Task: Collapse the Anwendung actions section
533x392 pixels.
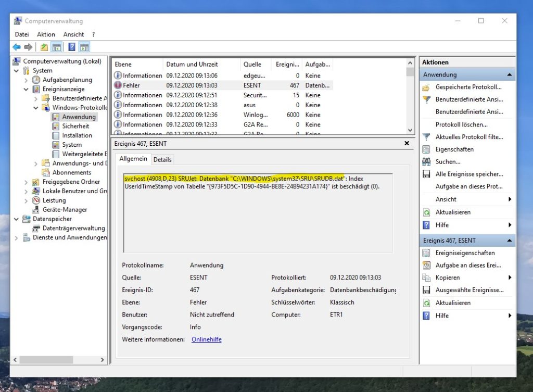Action: coord(509,74)
